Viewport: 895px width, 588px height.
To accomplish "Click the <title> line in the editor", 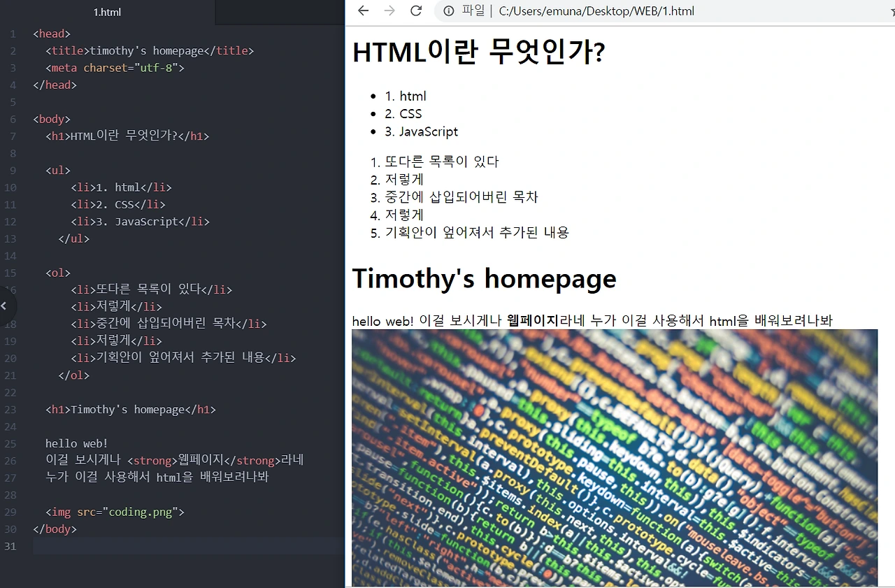I will pos(150,50).
